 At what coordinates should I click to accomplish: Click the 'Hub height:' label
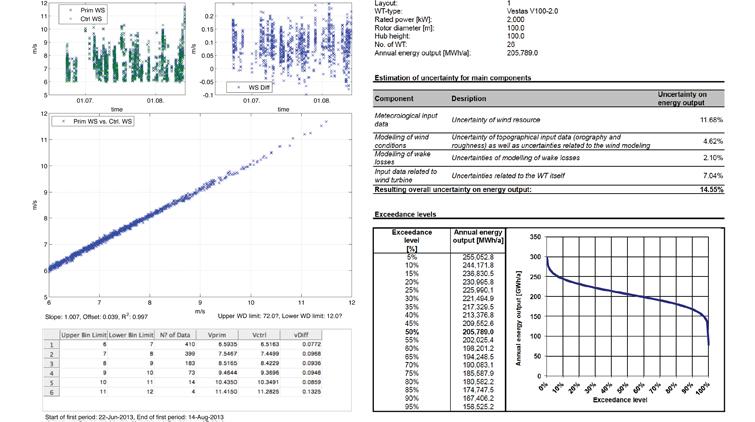392,36
